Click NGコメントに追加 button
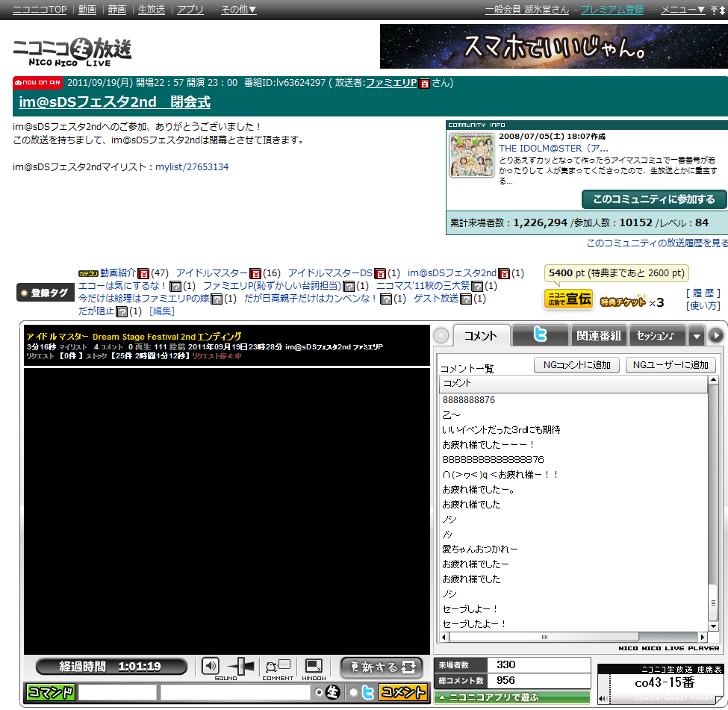Image resolution: width=728 pixels, height=710 pixels. click(576, 365)
